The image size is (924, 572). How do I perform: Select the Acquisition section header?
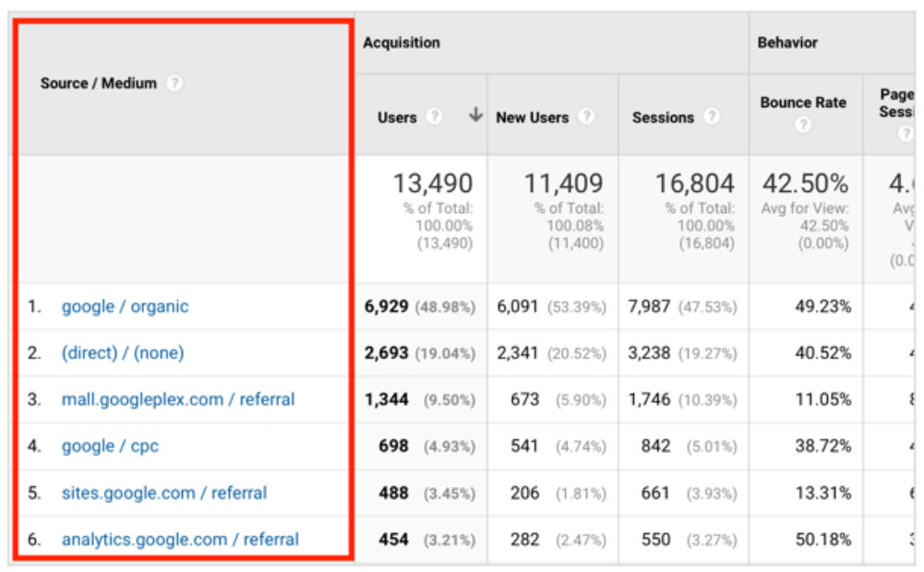(402, 42)
